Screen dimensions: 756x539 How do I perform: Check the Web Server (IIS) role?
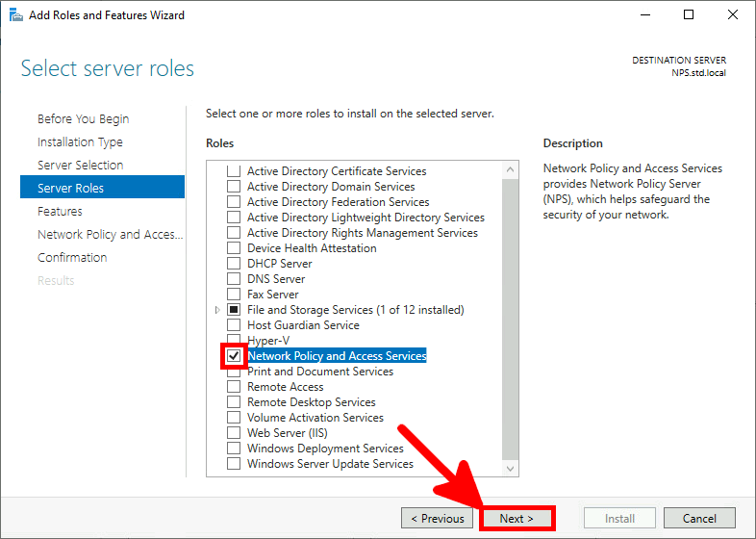click(x=234, y=433)
